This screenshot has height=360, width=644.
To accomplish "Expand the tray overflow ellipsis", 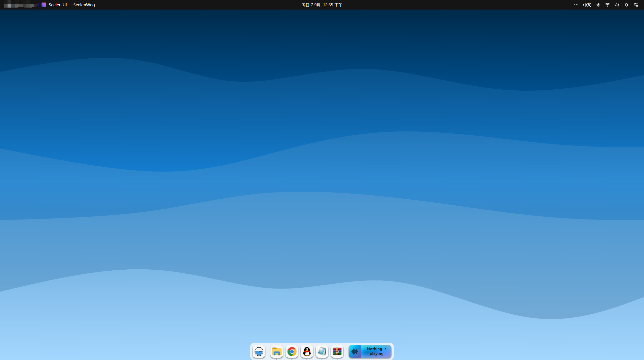I will (x=576, y=5).
